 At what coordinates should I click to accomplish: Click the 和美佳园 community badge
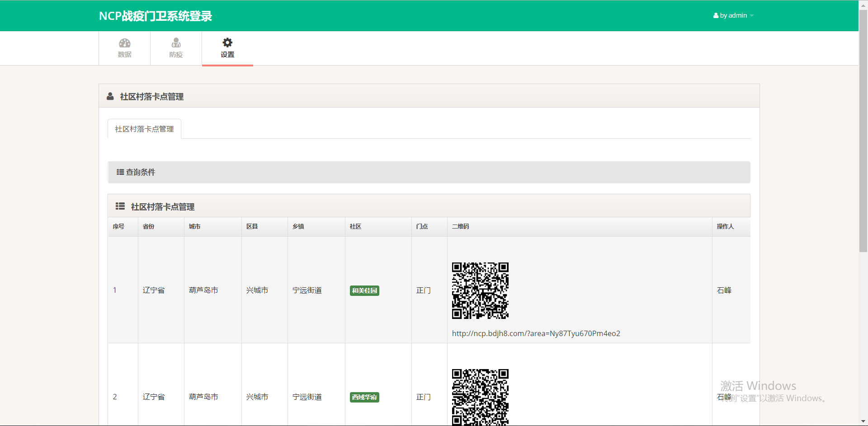(x=364, y=290)
